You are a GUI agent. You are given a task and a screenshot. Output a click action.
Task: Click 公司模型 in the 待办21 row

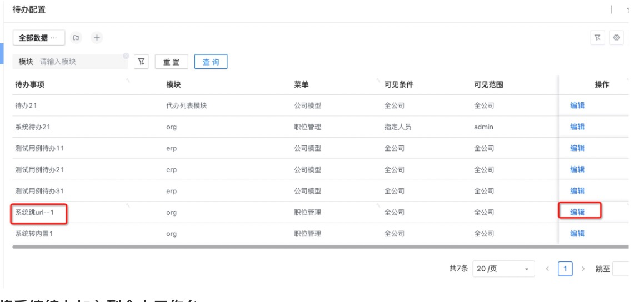pyautogui.click(x=308, y=105)
